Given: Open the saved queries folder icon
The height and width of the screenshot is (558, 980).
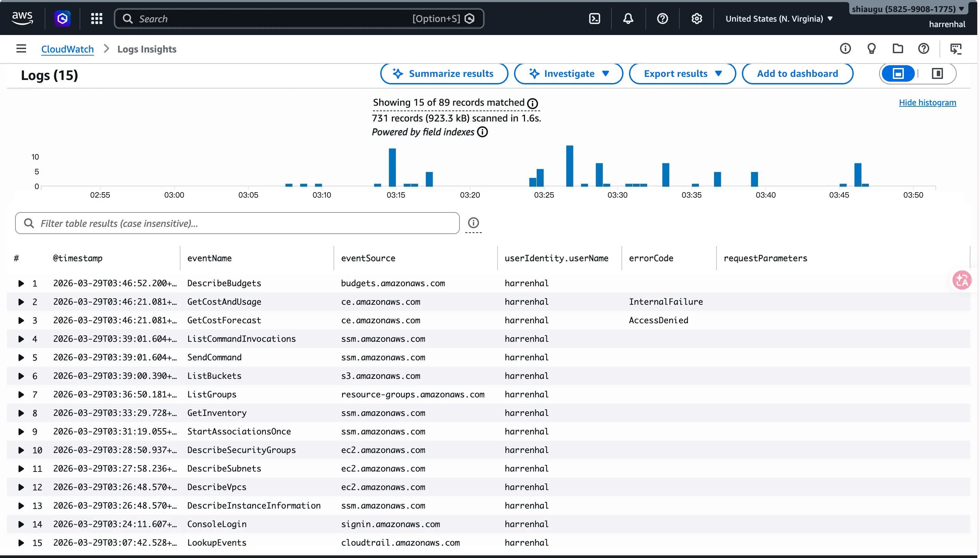Looking at the screenshot, I should coord(898,49).
